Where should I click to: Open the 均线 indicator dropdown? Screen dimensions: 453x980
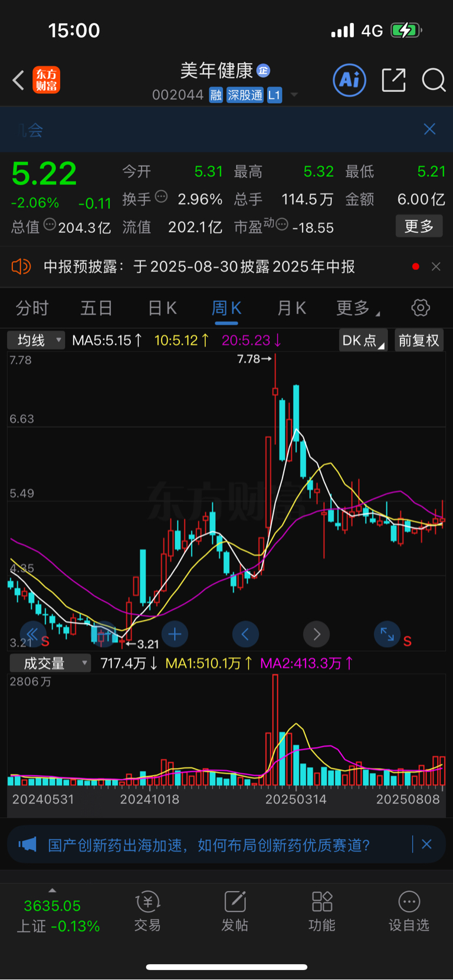click(36, 340)
